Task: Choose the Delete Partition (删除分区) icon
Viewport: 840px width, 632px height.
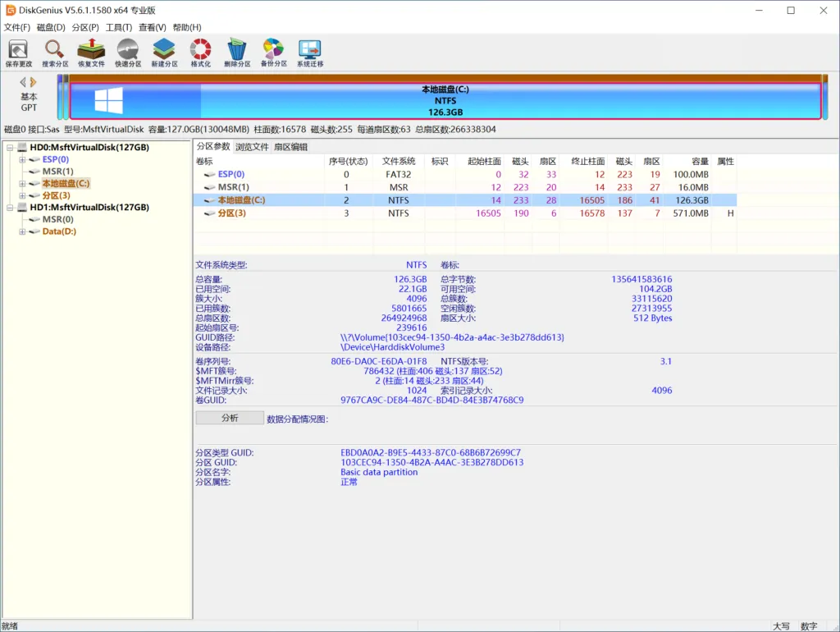Action: coord(237,53)
